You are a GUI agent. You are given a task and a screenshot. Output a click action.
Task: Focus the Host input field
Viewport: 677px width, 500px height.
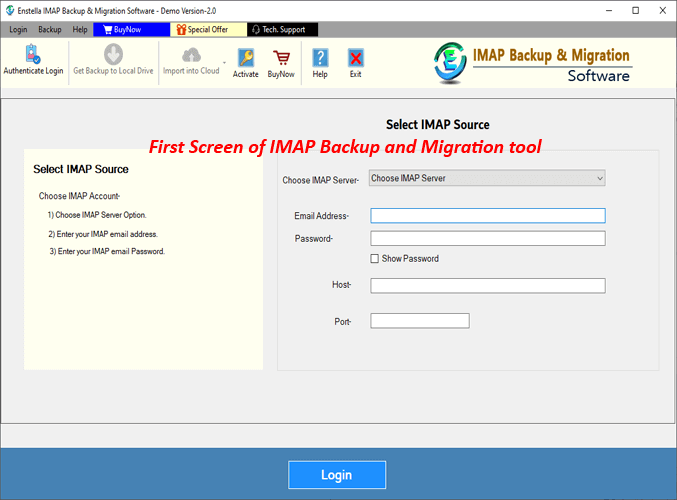(x=488, y=285)
